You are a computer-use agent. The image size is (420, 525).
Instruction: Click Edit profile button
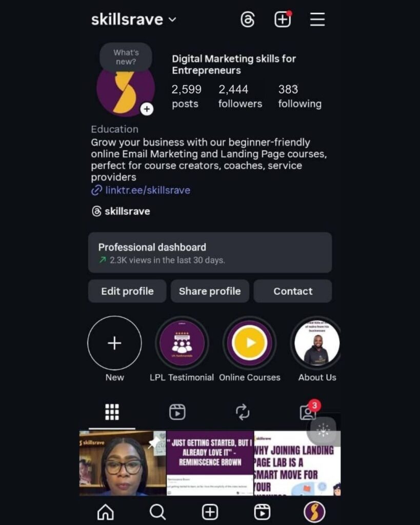click(127, 291)
